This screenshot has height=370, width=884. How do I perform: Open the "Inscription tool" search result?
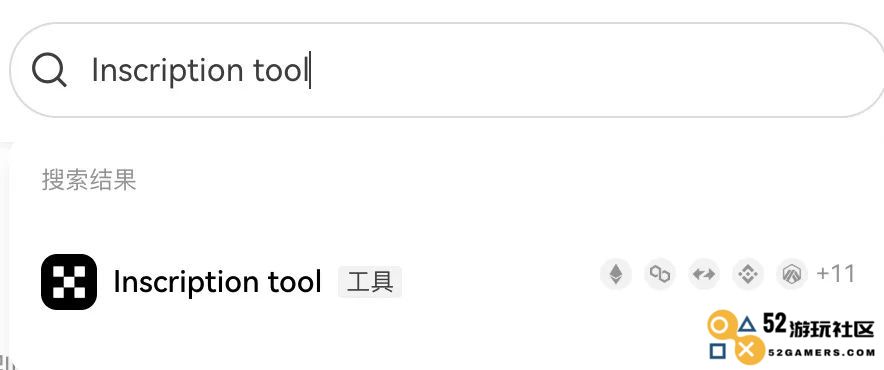pos(217,281)
